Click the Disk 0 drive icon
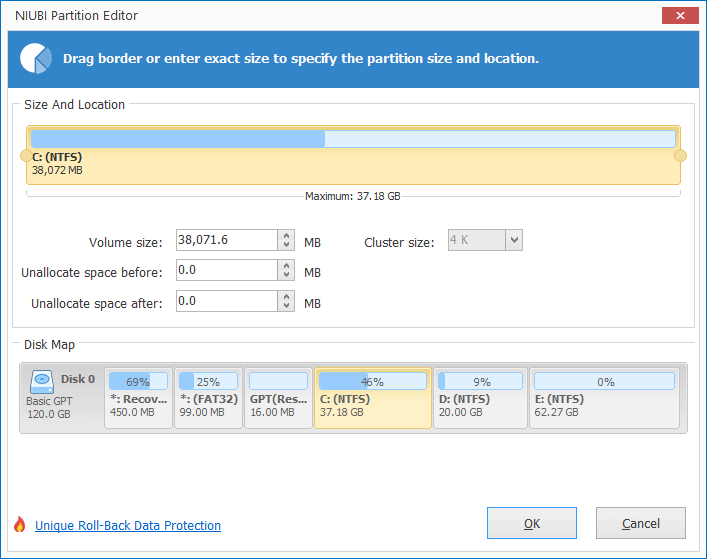Viewport: 707px width, 559px height. (42, 382)
